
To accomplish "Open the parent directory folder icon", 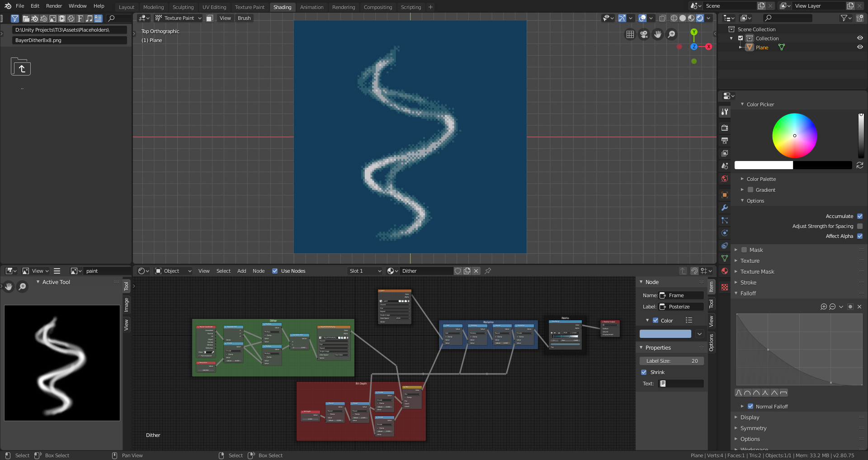I will click(21, 67).
